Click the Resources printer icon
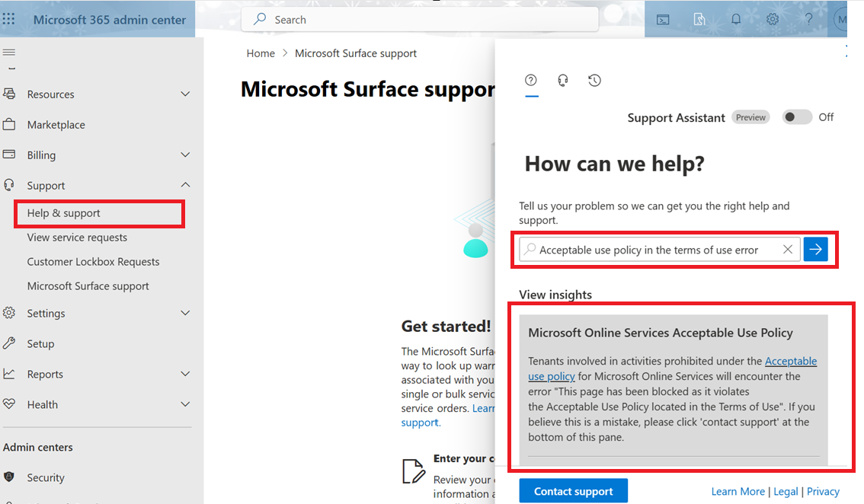Image resolution: width=864 pixels, height=504 pixels. (9, 94)
